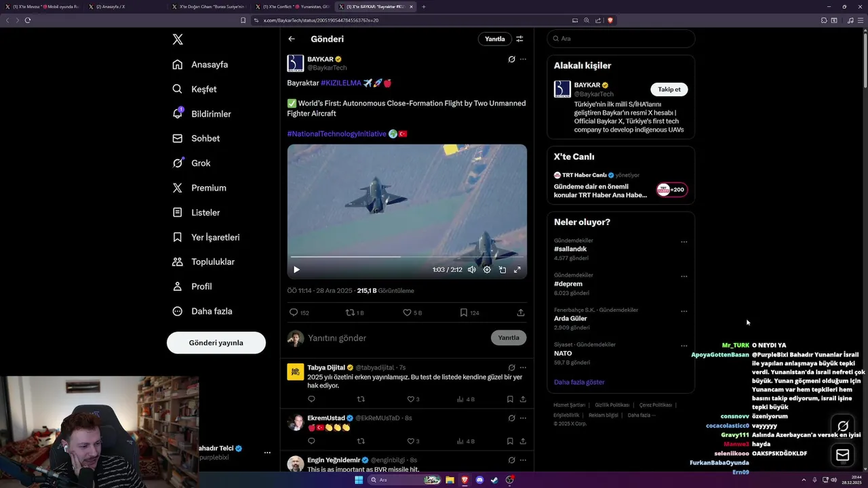Click Takip et to follow BAYKAR

[669, 89]
